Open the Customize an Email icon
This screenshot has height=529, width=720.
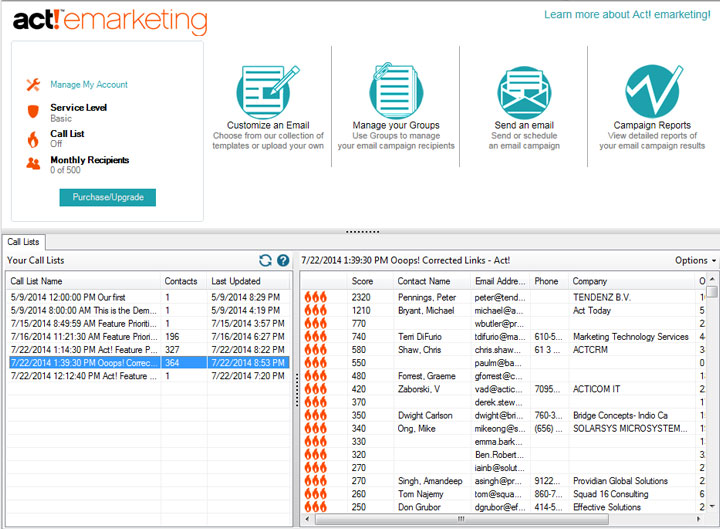(268, 92)
